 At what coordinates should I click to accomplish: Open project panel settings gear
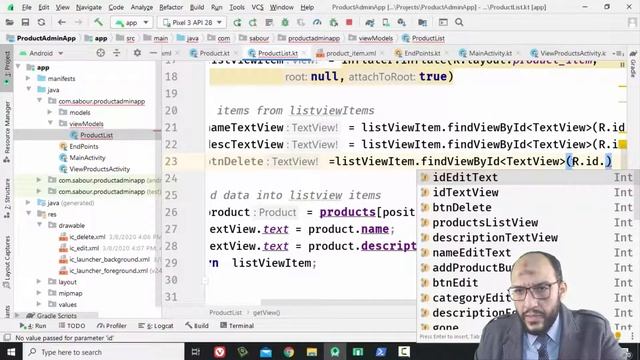click(x=137, y=53)
